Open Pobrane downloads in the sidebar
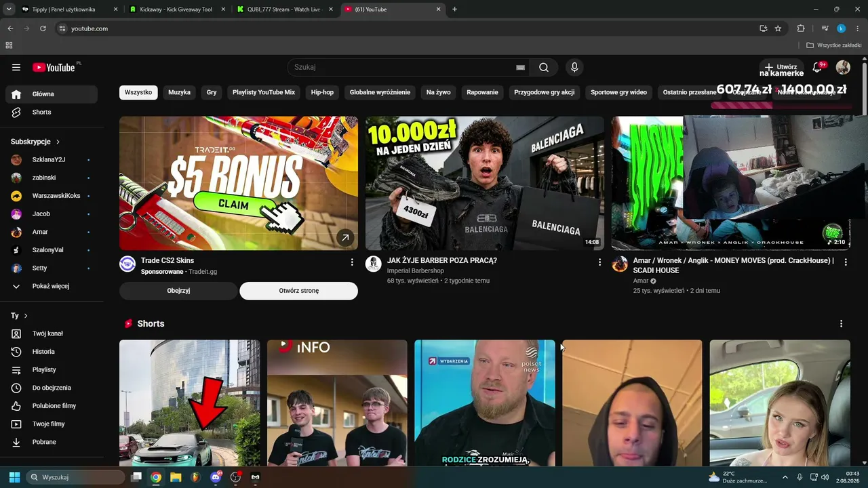The width and height of the screenshot is (868, 488). (52, 442)
